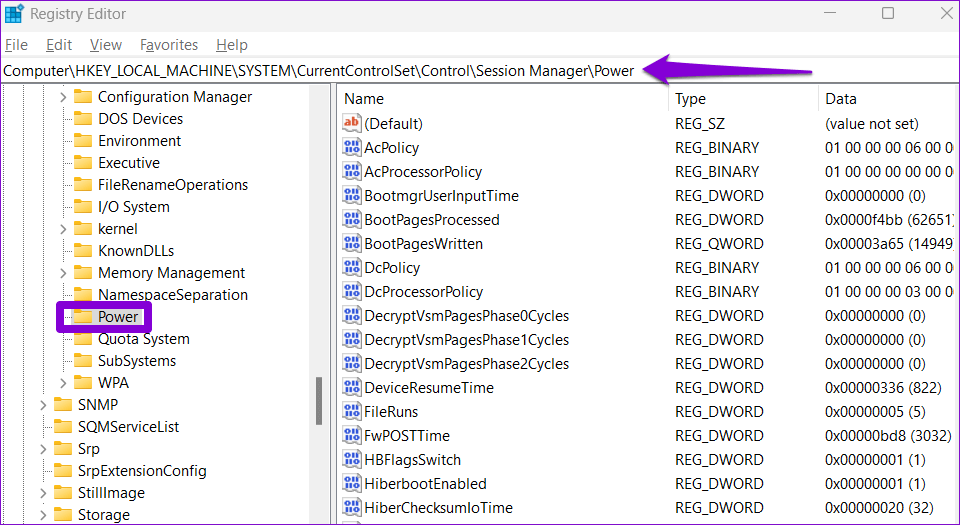The image size is (960, 525).
Task: Select the SQMServiceList folder icon
Action: [62, 427]
